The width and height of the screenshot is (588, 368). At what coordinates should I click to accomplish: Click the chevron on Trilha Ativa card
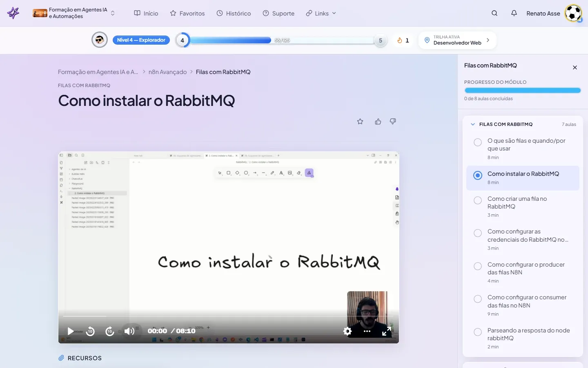click(488, 40)
